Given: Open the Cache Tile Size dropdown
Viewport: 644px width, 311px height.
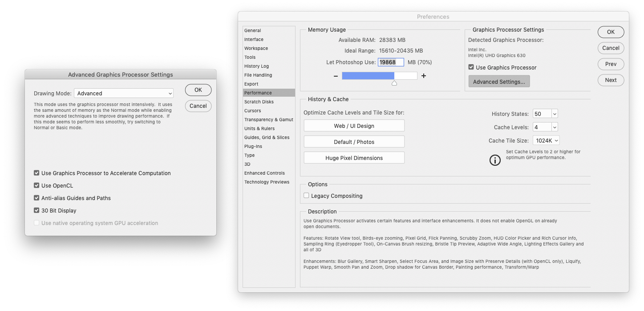Looking at the screenshot, I should click(x=546, y=141).
